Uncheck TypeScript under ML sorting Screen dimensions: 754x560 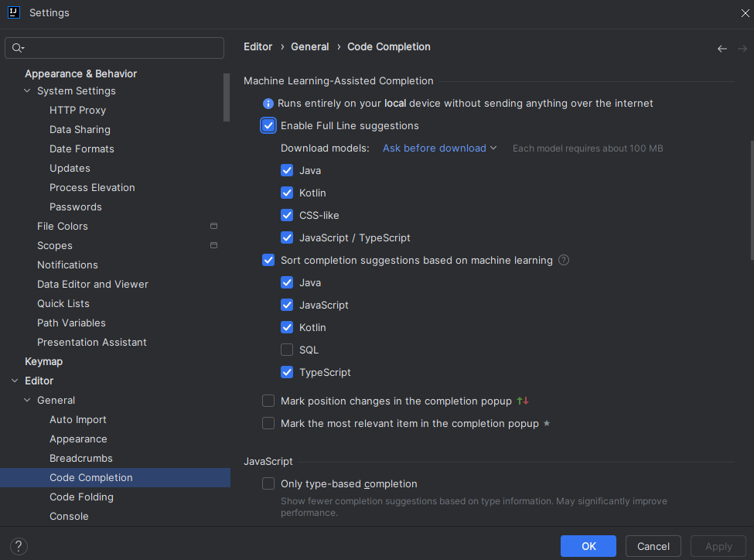(287, 372)
